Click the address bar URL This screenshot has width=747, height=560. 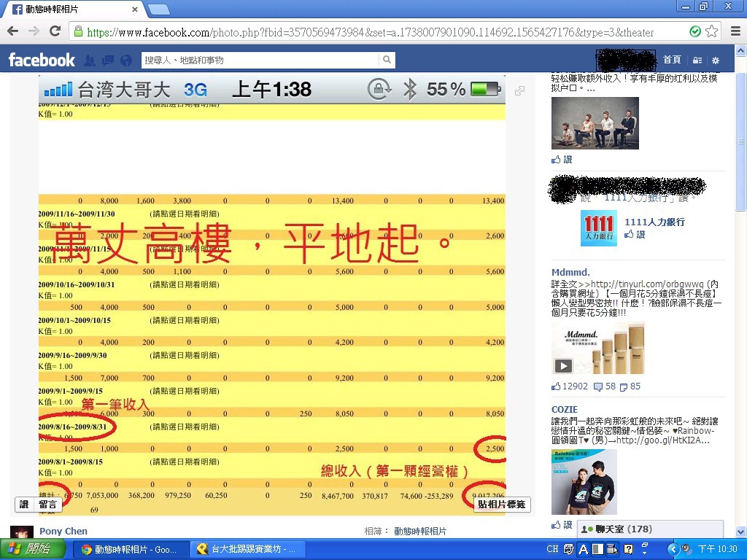point(370,32)
